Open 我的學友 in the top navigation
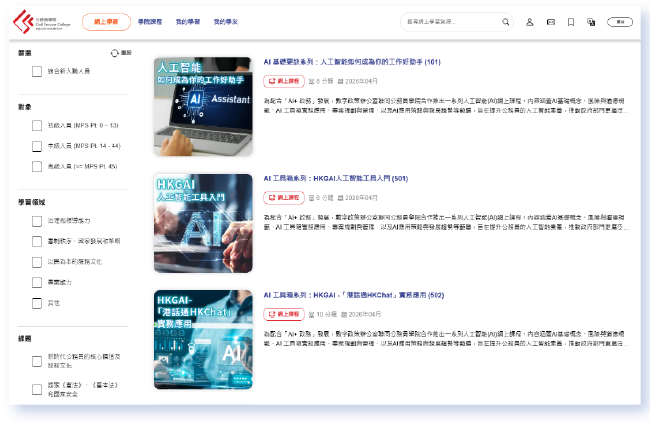Image resolution: width=650 pixels, height=428 pixels. [226, 22]
